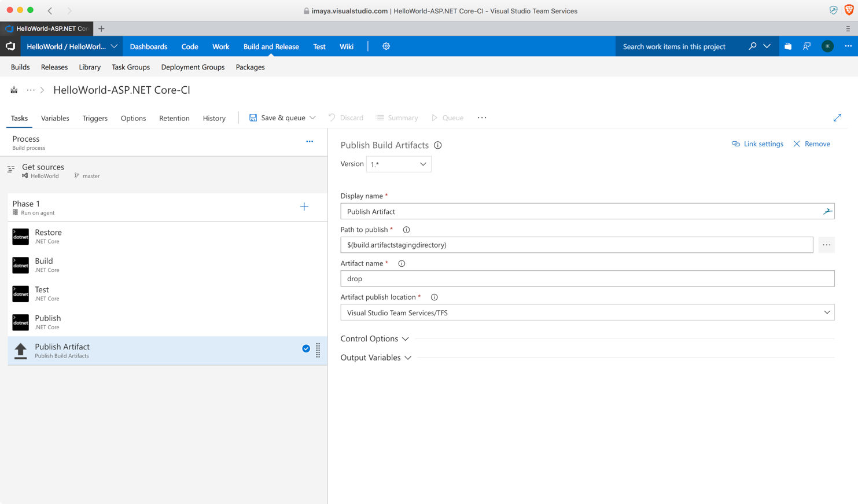Add a task to Phase 1
The width and height of the screenshot is (858, 504).
coord(304,207)
